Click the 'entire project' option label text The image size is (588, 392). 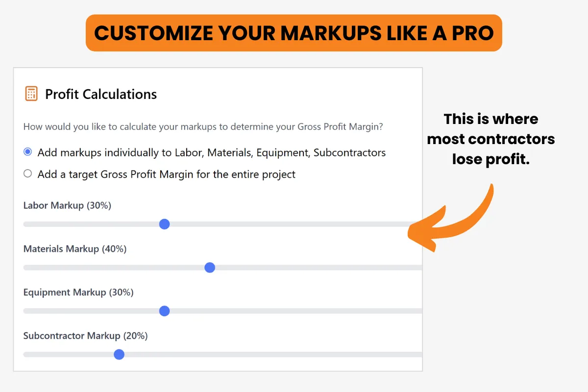(x=167, y=174)
